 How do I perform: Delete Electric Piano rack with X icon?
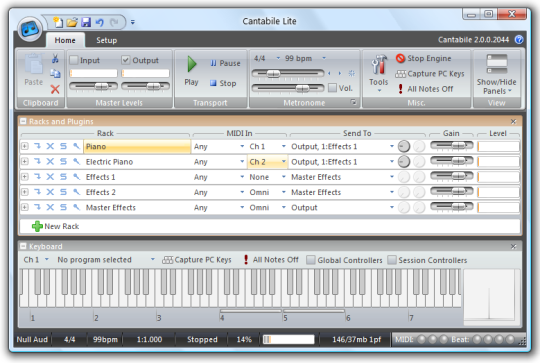(x=50, y=161)
